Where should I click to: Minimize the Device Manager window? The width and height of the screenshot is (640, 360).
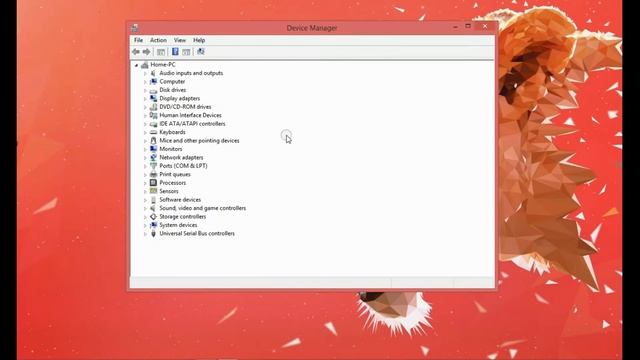(x=455, y=27)
